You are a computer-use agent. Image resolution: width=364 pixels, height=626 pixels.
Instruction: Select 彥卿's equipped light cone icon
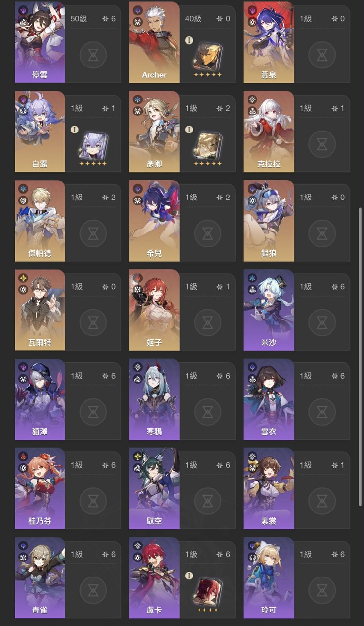(208, 146)
